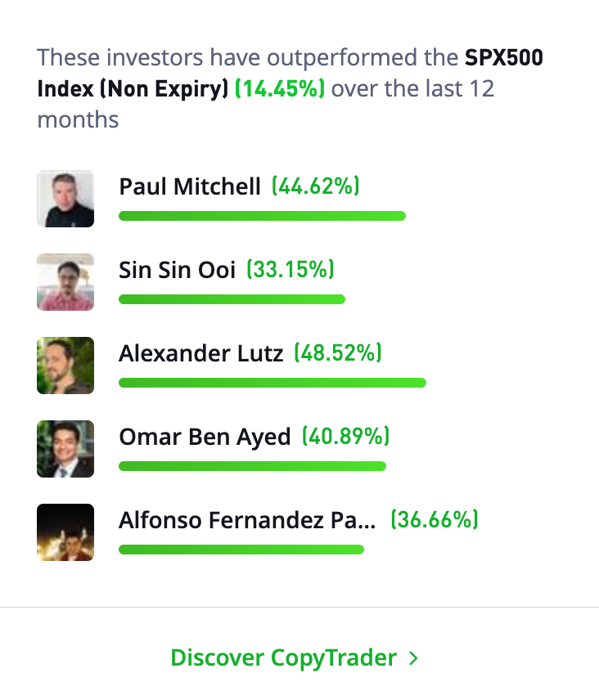This screenshot has height=700, width=599.
Task: Select the Omar Ben Ayed name
Action: pos(205,437)
